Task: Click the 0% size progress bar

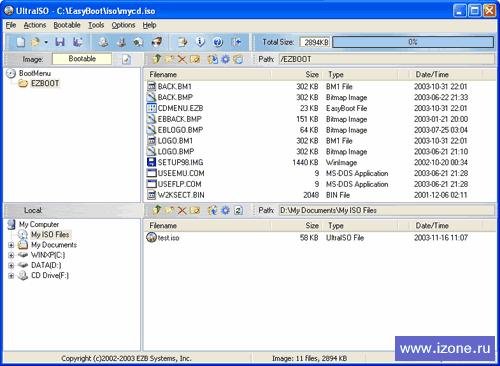Action: (x=413, y=42)
